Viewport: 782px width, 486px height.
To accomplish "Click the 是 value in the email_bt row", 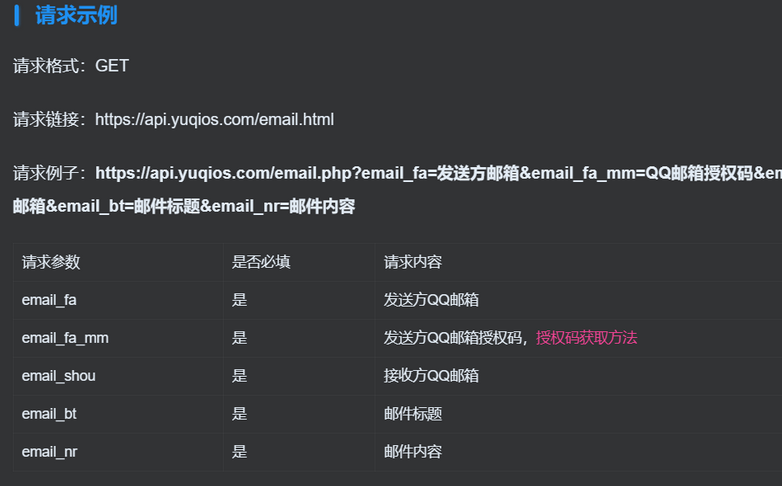I will [239, 414].
